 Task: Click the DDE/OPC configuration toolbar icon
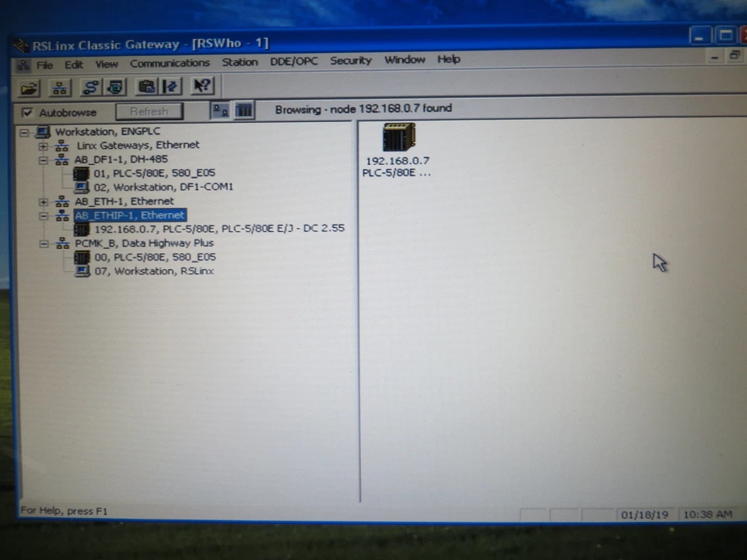[x=115, y=87]
